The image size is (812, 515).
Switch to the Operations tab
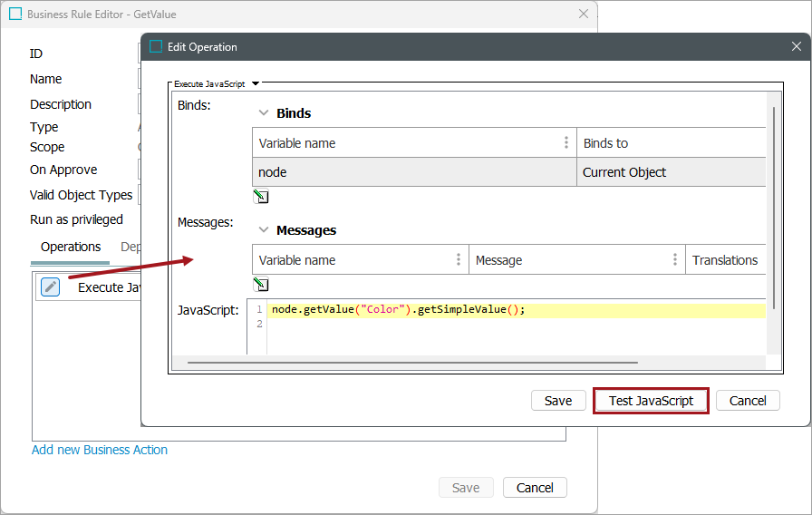71,247
